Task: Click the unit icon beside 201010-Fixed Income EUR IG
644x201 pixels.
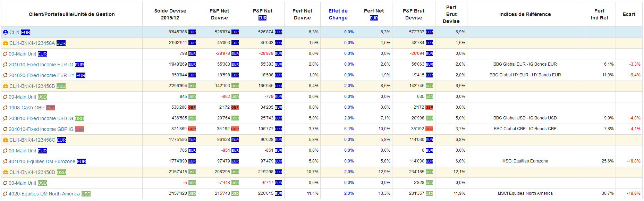Action: 5,65
